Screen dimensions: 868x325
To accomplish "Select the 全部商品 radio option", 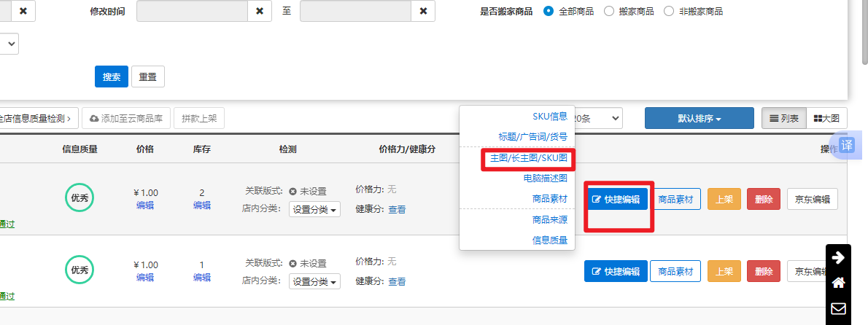I will (549, 12).
